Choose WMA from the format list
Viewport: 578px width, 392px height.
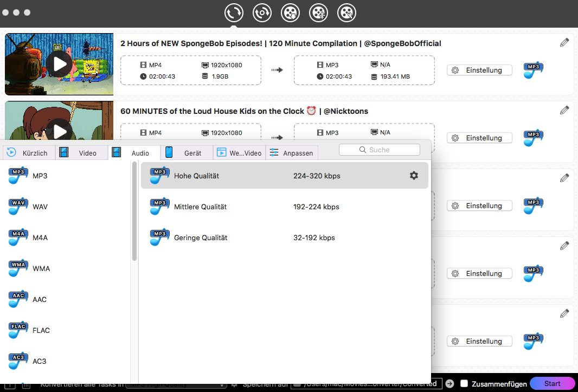(66, 269)
